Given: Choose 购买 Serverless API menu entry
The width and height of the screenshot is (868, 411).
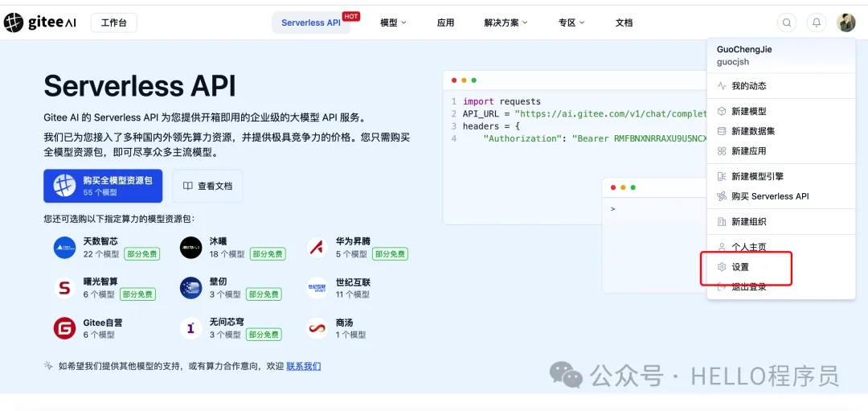Looking at the screenshot, I should (x=781, y=196).
